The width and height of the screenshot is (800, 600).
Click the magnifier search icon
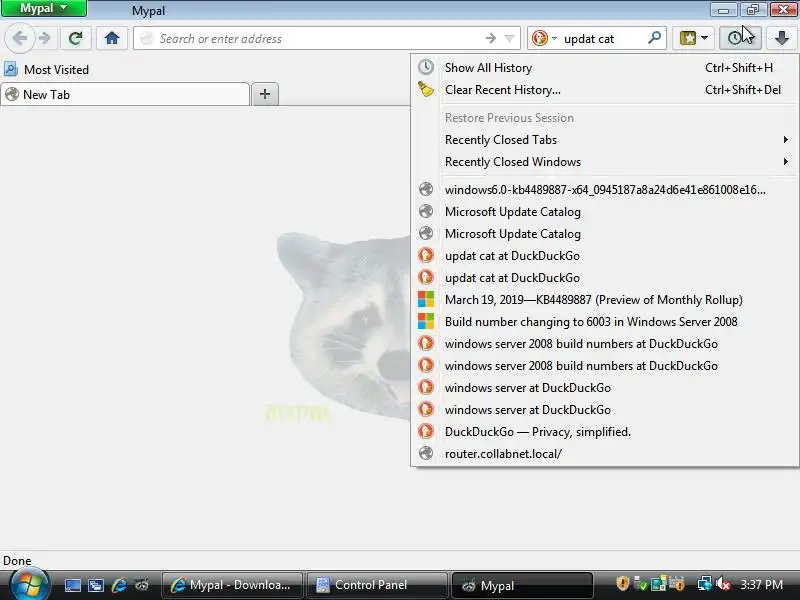654,38
